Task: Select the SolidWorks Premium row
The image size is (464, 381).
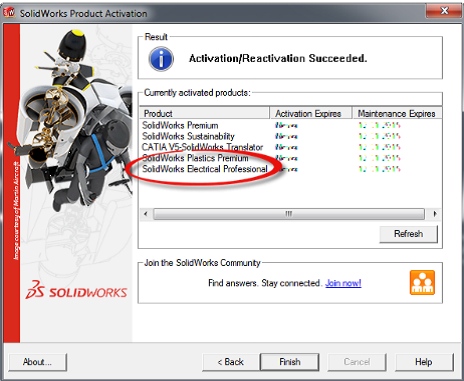Action: (x=291, y=125)
